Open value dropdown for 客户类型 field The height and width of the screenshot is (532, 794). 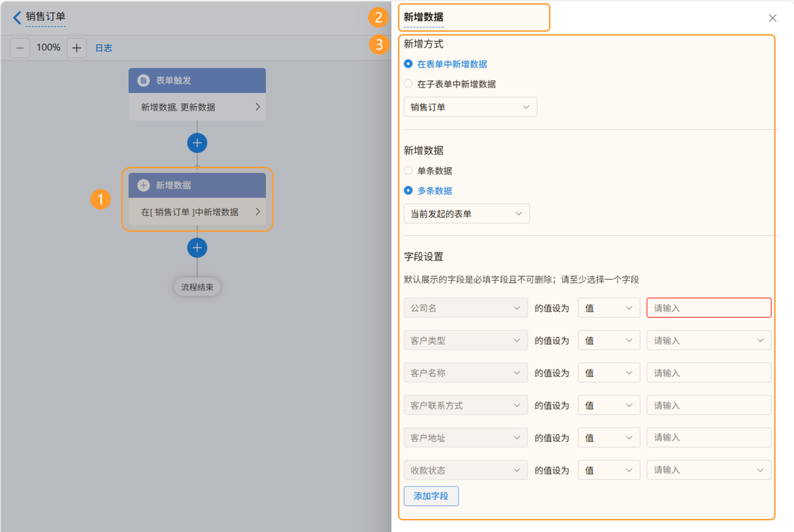709,340
